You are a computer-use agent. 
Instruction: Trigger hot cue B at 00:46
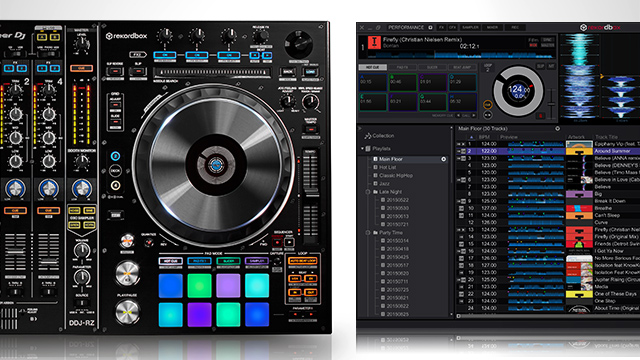point(402,82)
